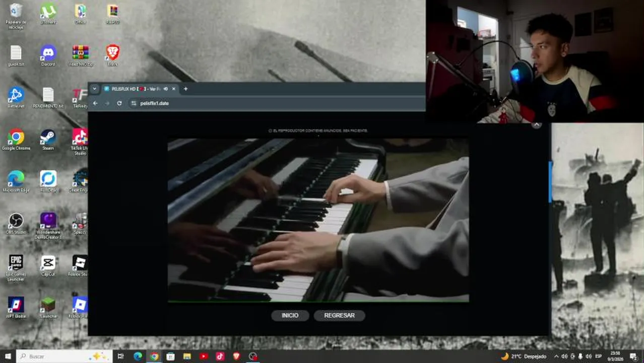This screenshot has height=363, width=644.
Task: Switch ESP keyboard language indicator
Action: pyautogui.click(x=599, y=356)
